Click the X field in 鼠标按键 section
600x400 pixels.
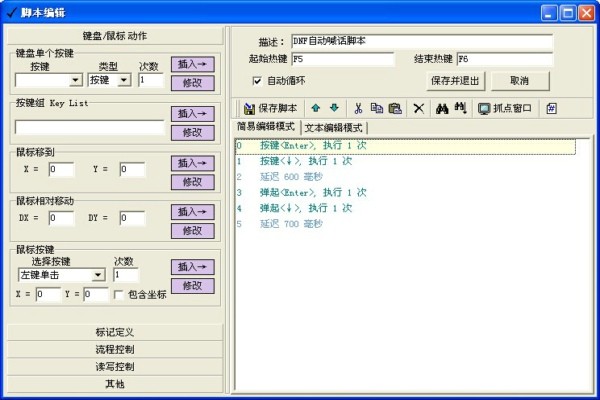[48, 294]
